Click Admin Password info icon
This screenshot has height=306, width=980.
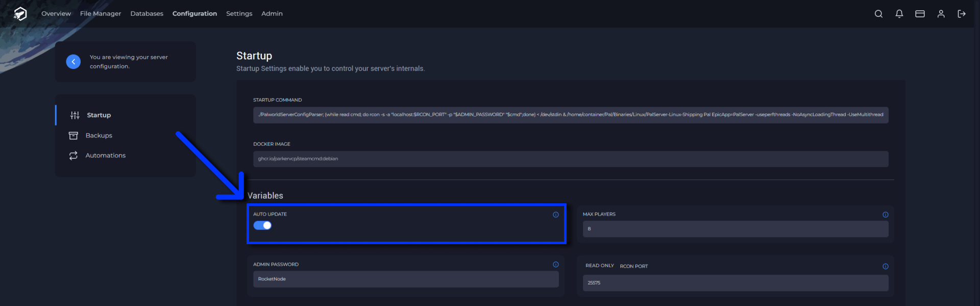tap(556, 265)
